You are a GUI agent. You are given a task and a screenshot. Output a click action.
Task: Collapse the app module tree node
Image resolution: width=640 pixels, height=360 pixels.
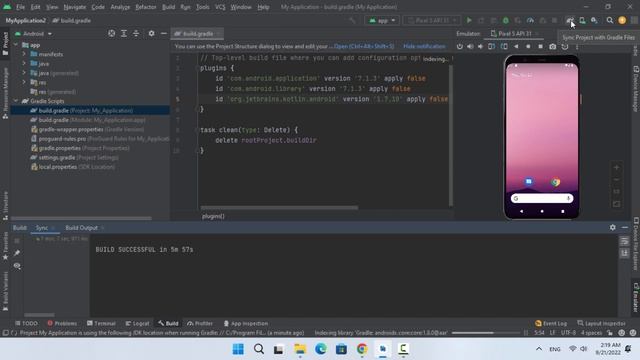16,45
